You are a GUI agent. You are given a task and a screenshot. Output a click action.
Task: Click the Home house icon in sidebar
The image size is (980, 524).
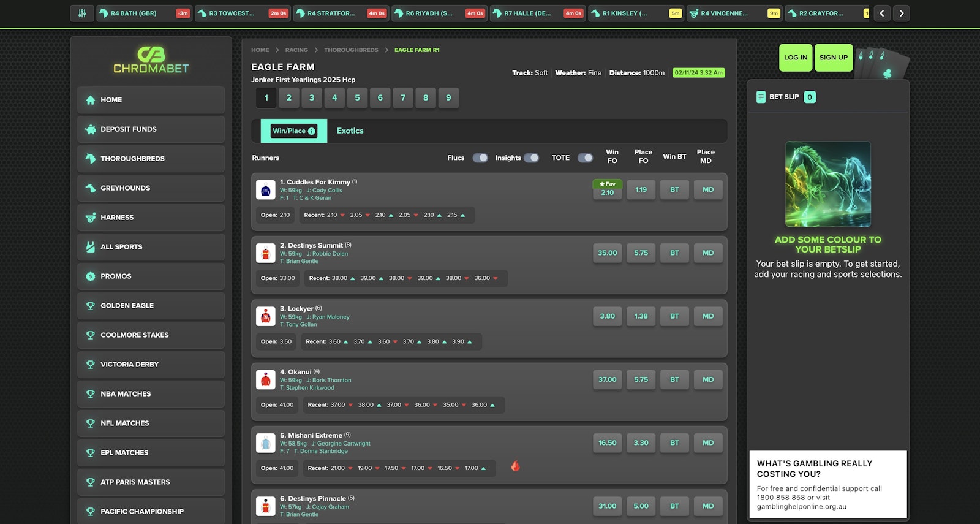(x=91, y=100)
